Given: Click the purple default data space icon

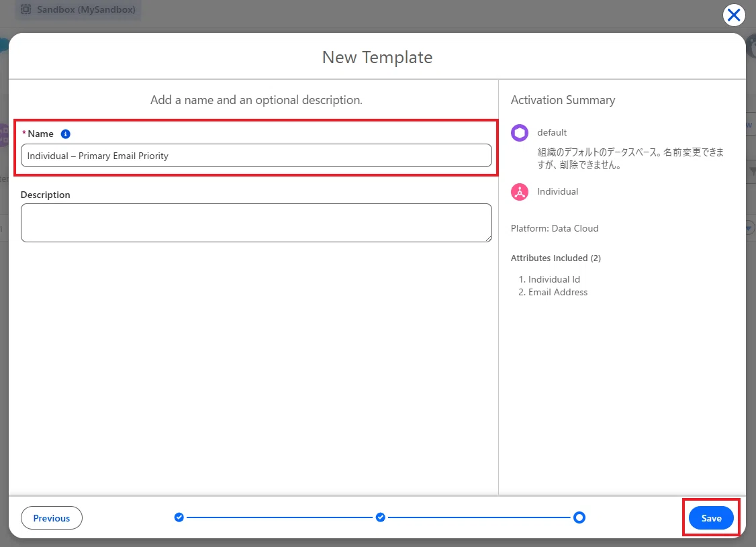Looking at the screenshot, I should coord(519,132).
